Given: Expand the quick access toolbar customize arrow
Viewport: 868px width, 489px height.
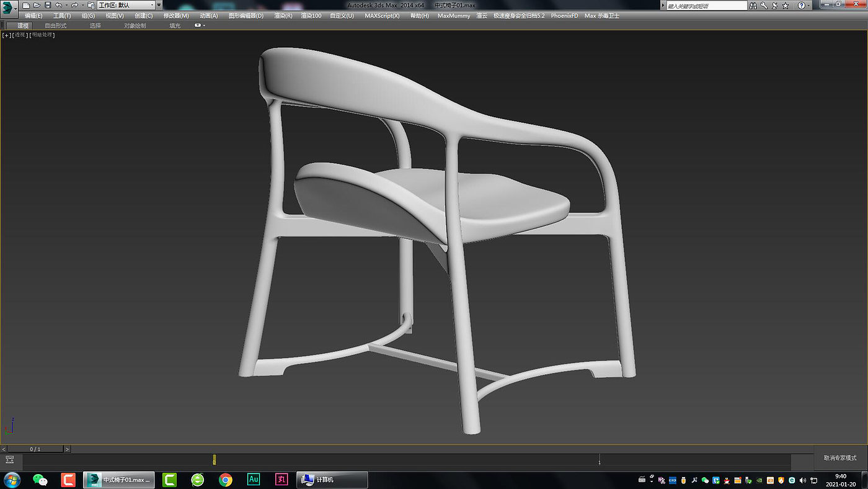Looking at the screenshot, I should [x=159, y=5].
